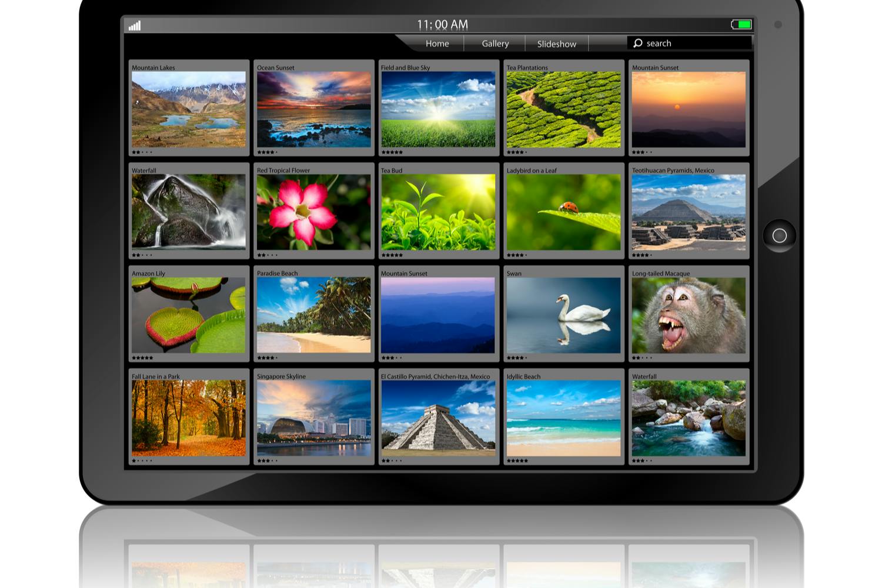The height and width of the screenshot is (588, 882).
Task: Open the Amazon Lily image
Action: click(188, 315)
